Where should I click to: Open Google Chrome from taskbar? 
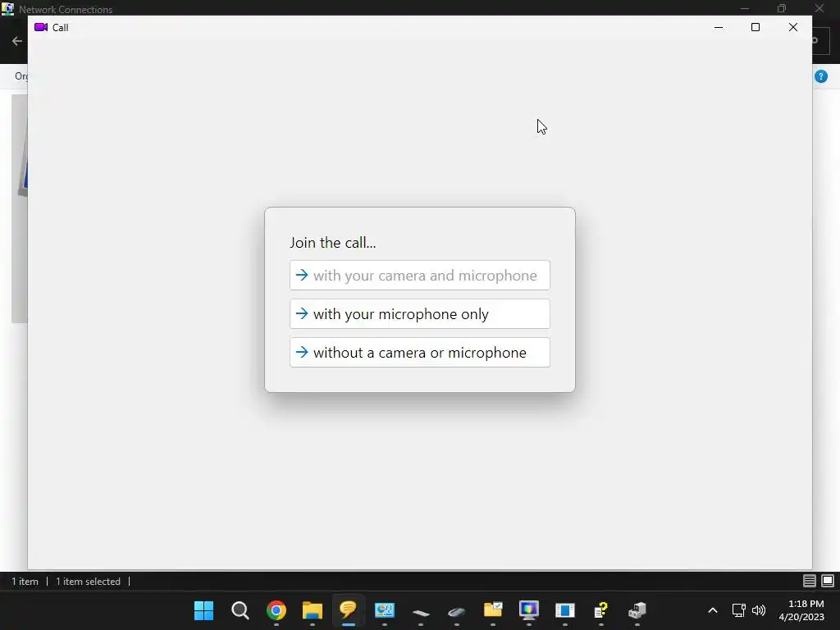click(276, 610)
